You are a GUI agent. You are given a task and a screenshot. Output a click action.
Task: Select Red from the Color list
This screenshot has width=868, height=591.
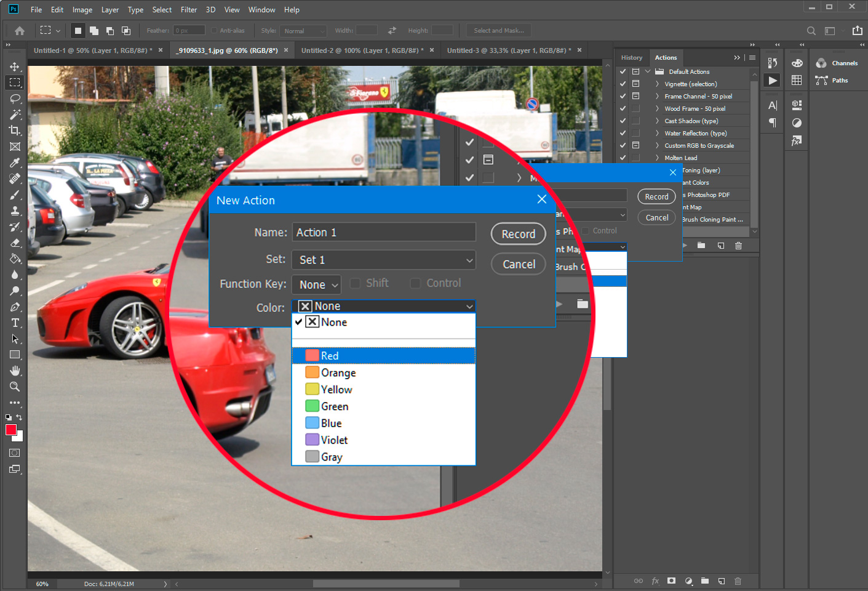pos(329,355)
